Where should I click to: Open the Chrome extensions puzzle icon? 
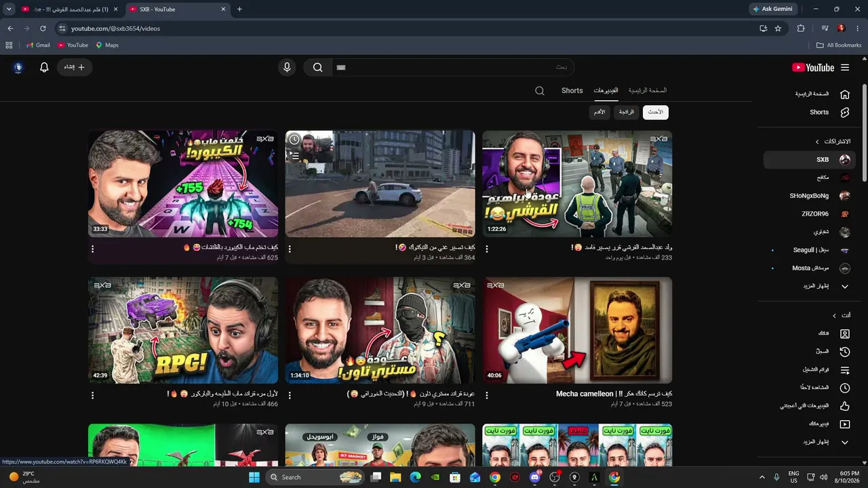[801, 28]
